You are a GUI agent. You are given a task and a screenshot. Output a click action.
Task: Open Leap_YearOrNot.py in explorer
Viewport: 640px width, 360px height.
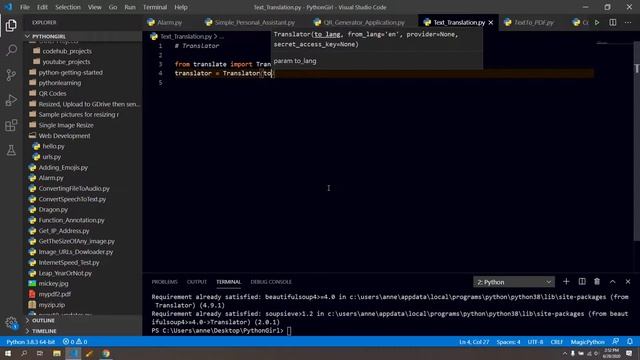[65, 273]
